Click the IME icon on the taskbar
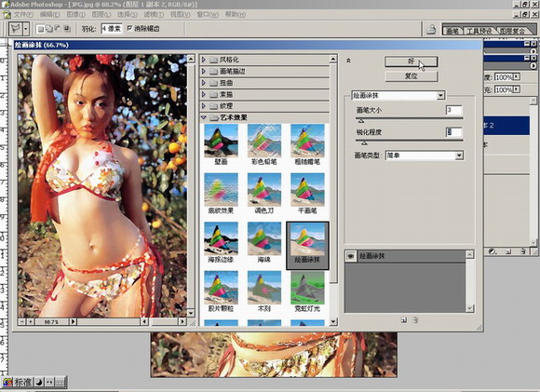The height and width of the screenshot is (392, 540). [x=7, y=382]
